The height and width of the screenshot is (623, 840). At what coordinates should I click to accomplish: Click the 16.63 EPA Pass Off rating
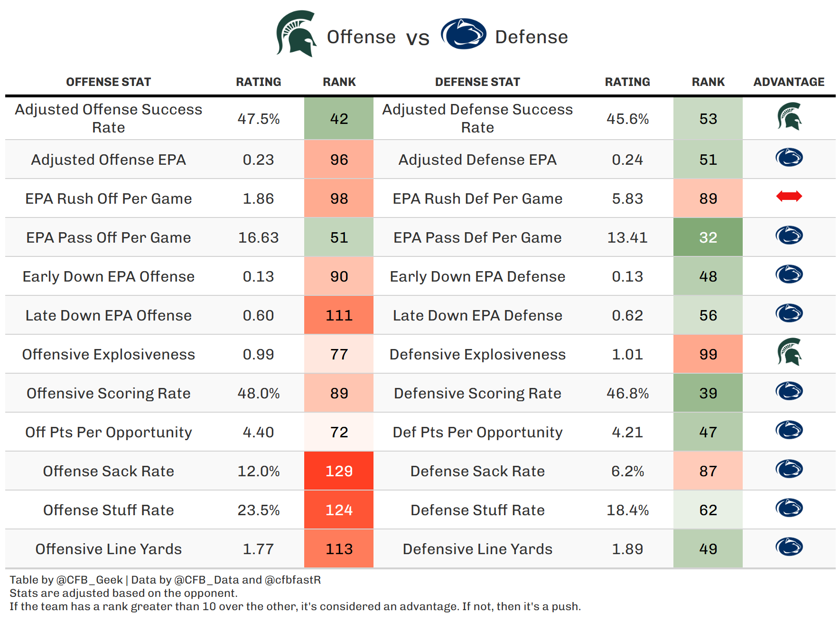point(258,237)
